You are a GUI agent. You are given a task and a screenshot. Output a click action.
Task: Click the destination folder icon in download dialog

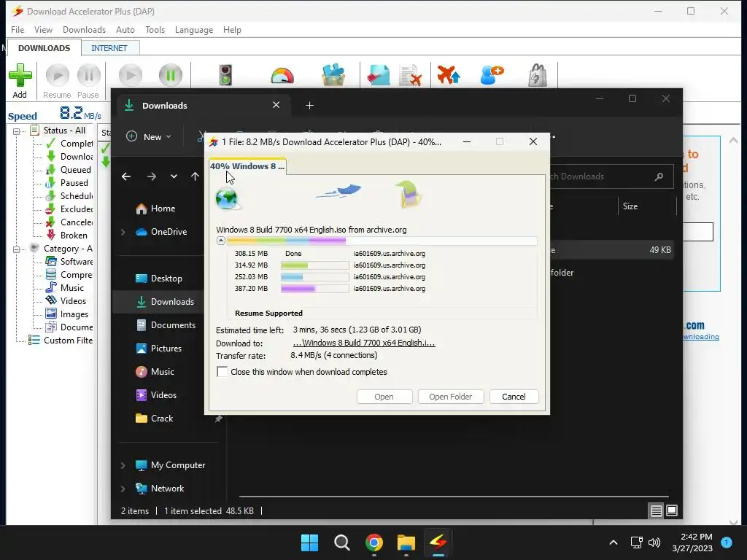(x=409, y=194)
